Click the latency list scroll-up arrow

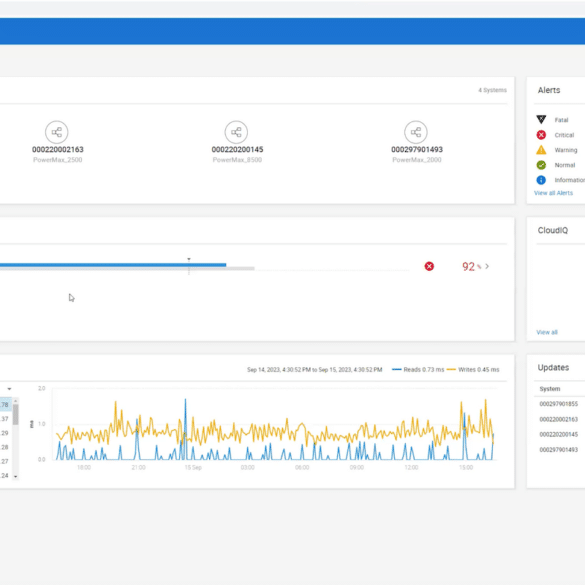click(x=15, y=401)
